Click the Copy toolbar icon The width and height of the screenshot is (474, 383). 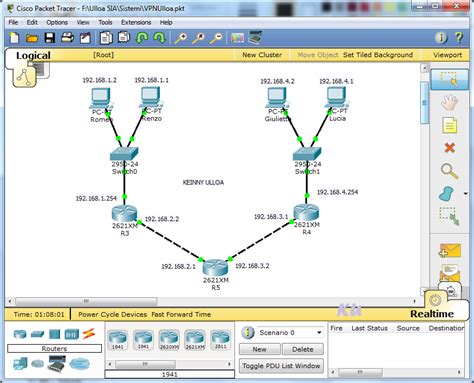(x=106, y=38)
